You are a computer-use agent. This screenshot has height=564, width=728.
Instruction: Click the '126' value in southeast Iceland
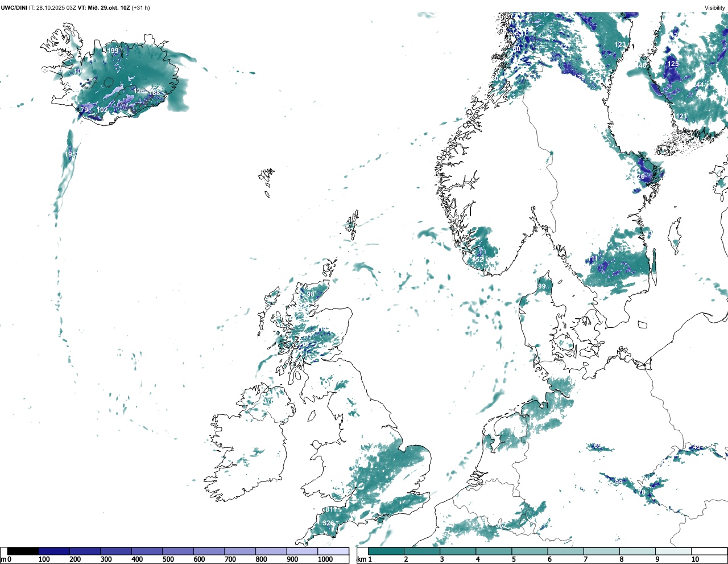coord(139,91)
